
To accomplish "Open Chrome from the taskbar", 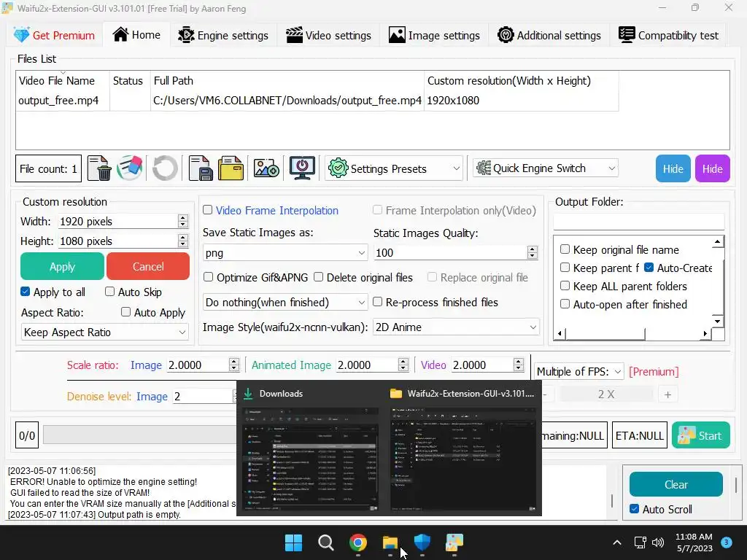I will [357, 542].
